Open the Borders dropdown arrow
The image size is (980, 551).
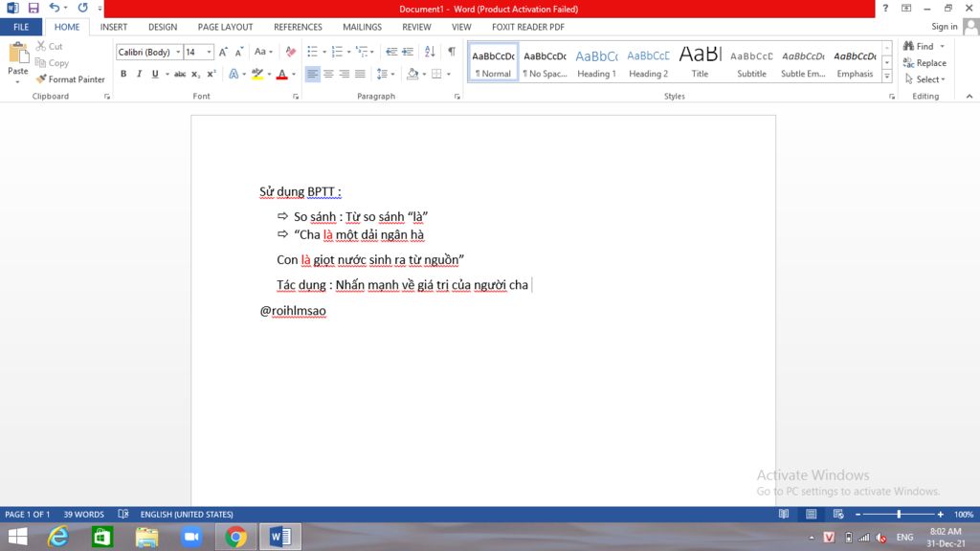coord(449,74)
